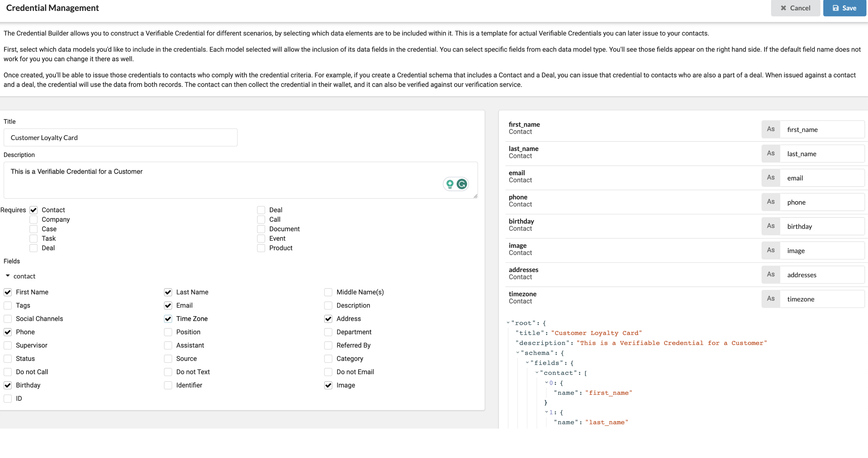Check the Social Channels field

(8, 319)
